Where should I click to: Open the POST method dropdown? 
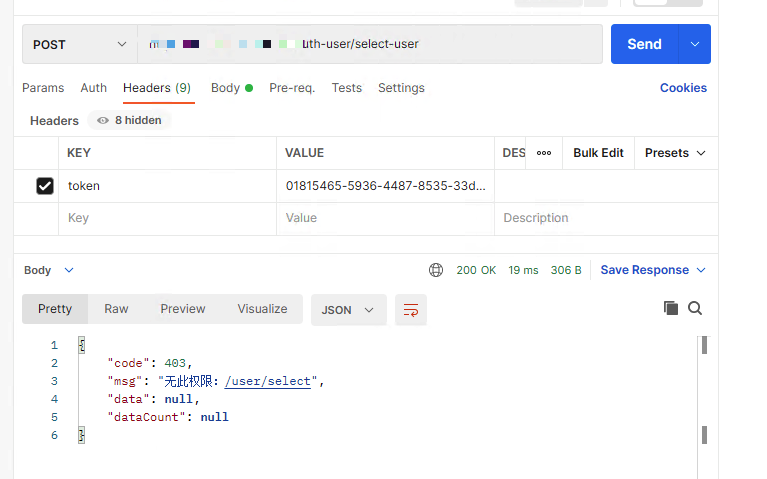[80, 44]
